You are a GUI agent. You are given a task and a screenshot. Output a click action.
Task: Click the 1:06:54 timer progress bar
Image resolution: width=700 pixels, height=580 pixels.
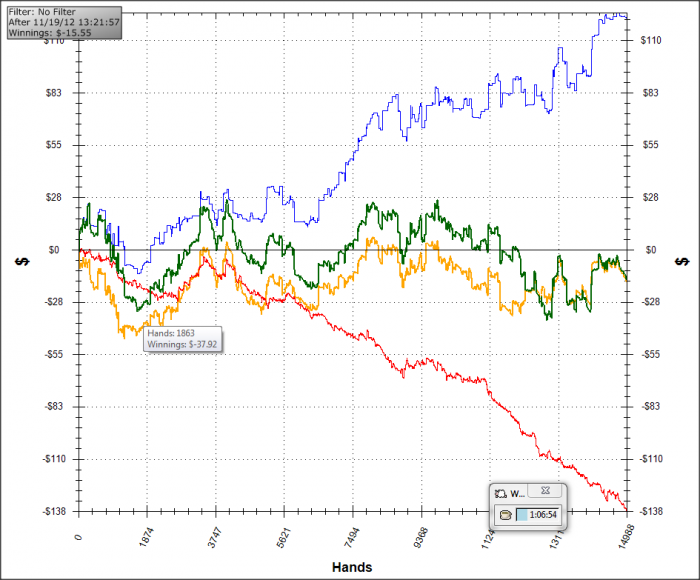click(537, 515)
